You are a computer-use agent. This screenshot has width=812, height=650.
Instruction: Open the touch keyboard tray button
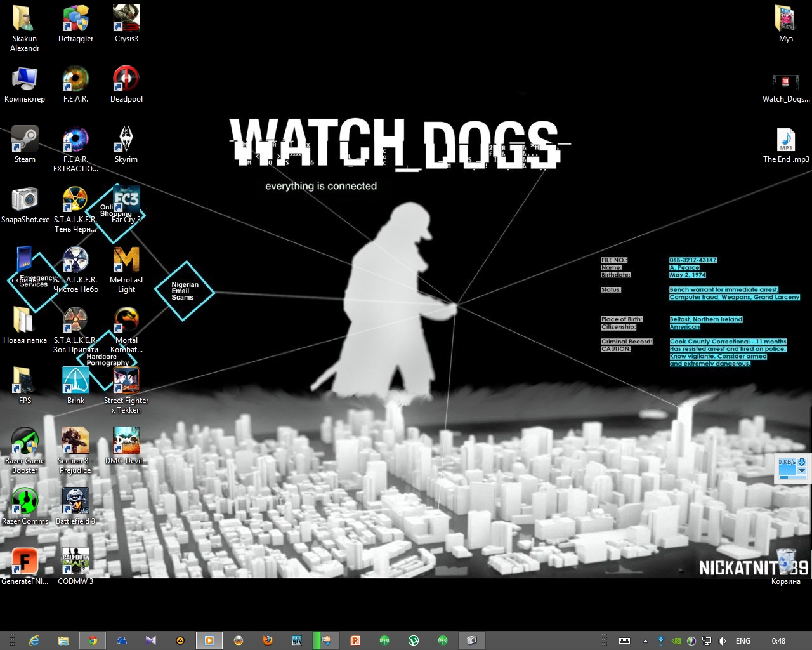[x=624, y=641]
